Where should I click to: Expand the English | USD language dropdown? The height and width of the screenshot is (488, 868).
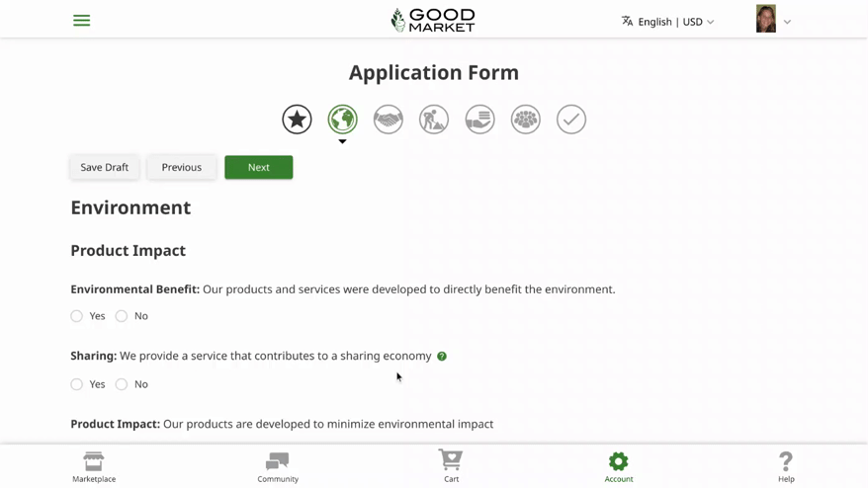(668, 22)
